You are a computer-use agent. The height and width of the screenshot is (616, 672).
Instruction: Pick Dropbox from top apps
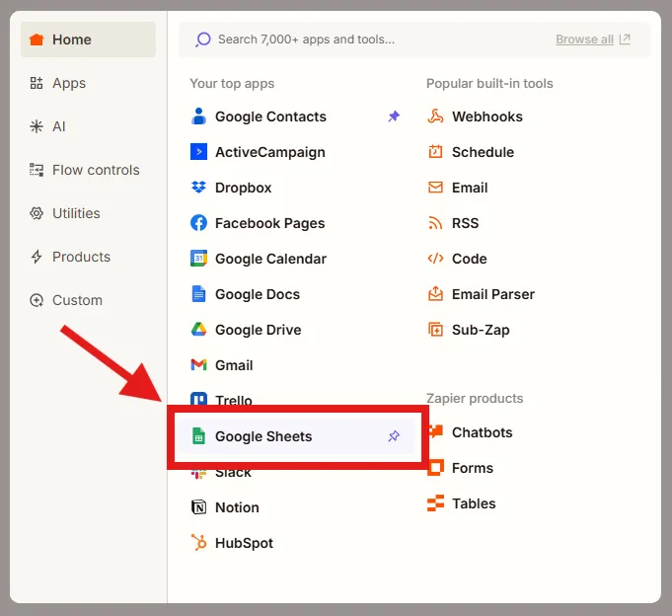pyautogui.click(x=243, y=188)
